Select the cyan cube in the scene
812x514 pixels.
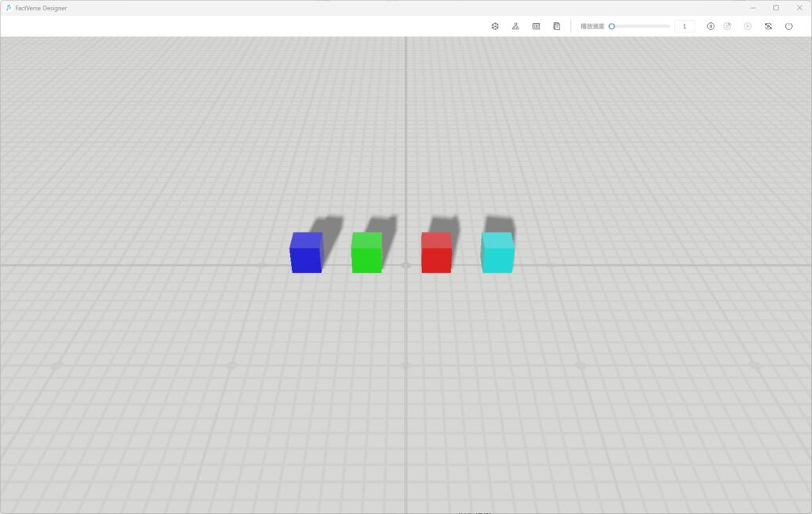[x=498, y=253]
